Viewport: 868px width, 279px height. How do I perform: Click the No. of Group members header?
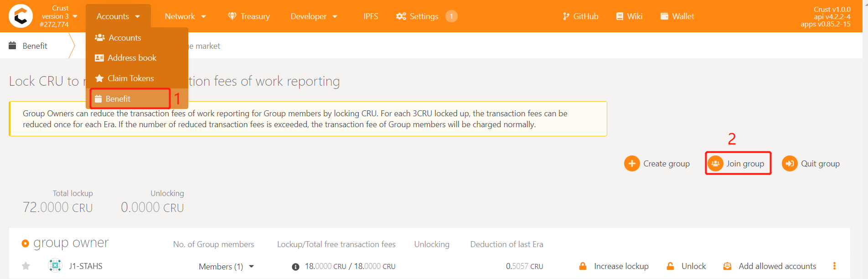[x=214, y=244]
